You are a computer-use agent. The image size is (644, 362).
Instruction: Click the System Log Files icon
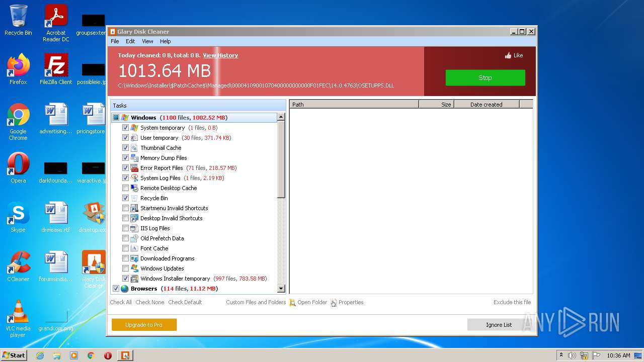coord(134,178)
